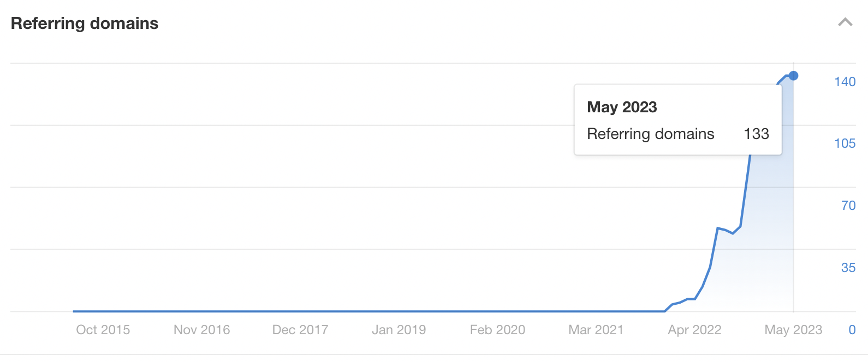Select the Mar 2021 x-axis label

point(596,330)
